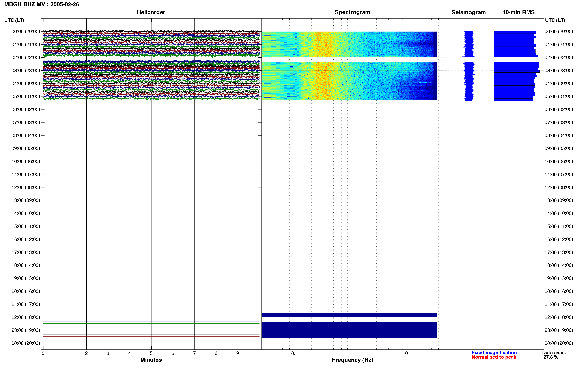Viewport: 588px width, 368px height.
Task: Click the '10' tick on the frequency axis
Action: 405,353
